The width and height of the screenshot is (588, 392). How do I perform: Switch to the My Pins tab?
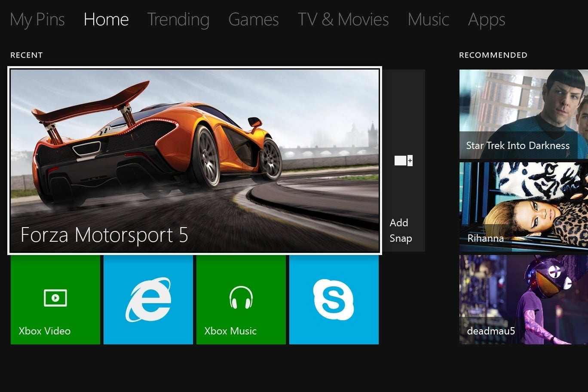click(37, 20)
